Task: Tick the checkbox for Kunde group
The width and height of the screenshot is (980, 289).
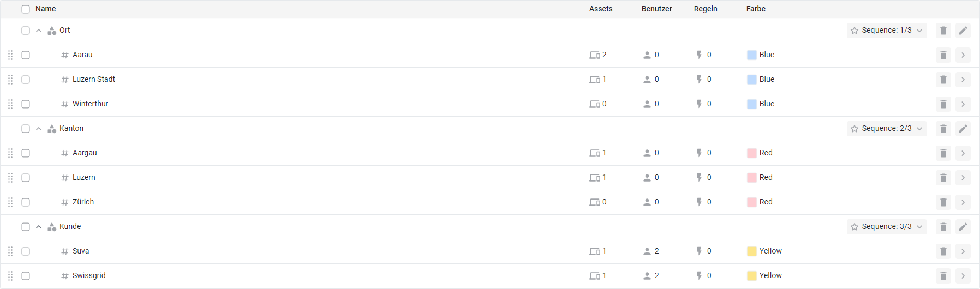Action: pyautogui.click(x=26, y=227)
